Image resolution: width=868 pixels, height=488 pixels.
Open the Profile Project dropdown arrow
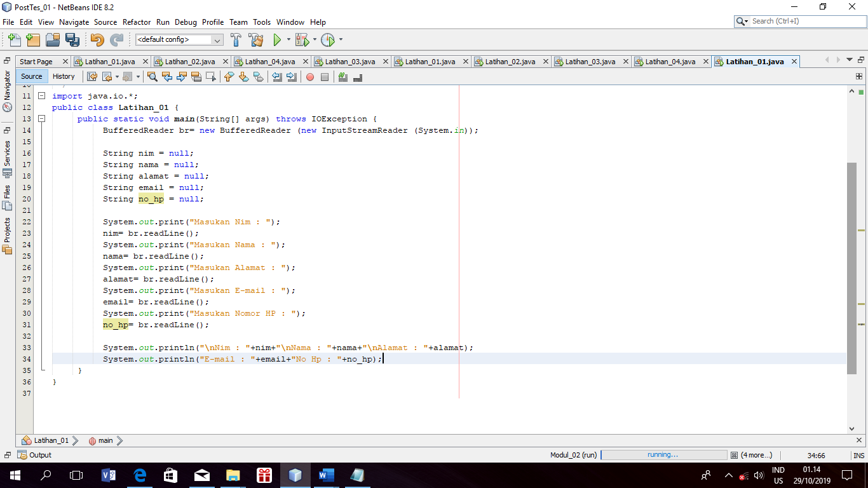pos(341,39)
